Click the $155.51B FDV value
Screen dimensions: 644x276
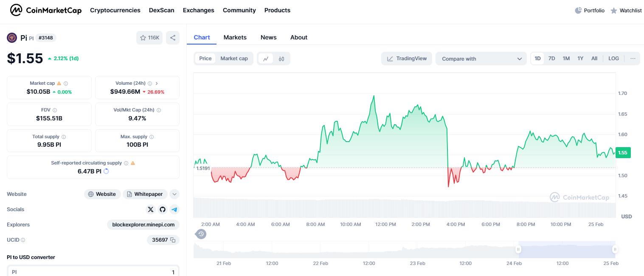[49, 118]
